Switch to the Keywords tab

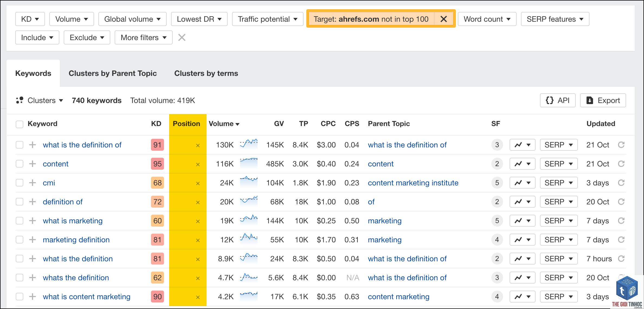pos(33,73)
